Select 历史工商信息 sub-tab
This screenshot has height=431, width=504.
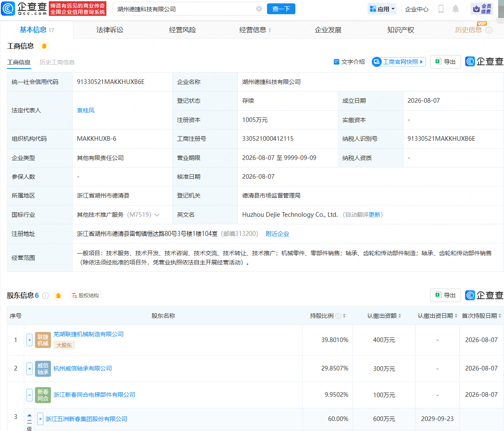click(57, 62)
